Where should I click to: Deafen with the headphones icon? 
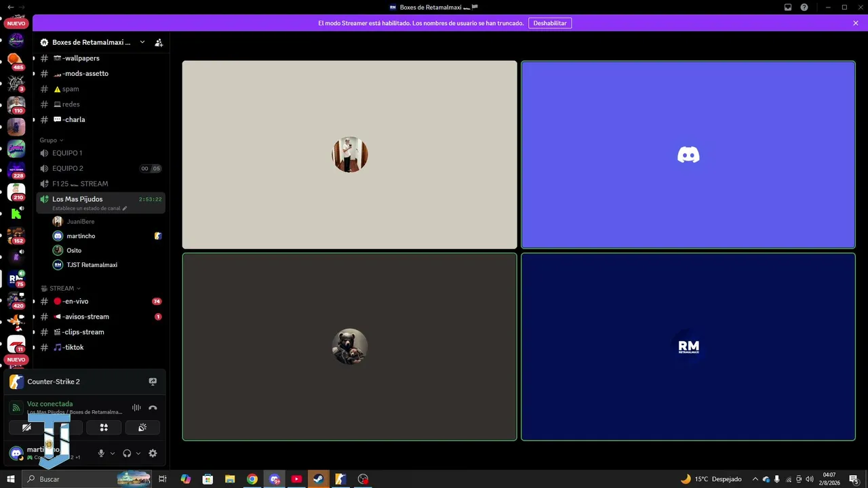tap(127, 453)
